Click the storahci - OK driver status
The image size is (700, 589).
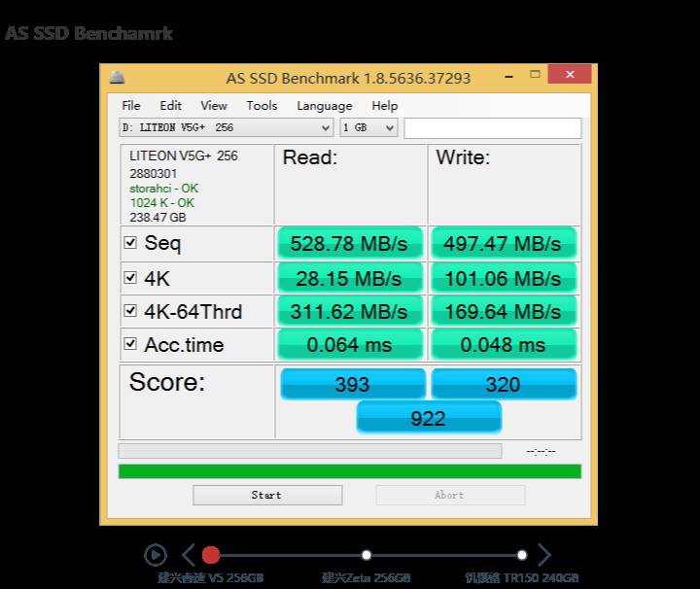coord(164,189)
